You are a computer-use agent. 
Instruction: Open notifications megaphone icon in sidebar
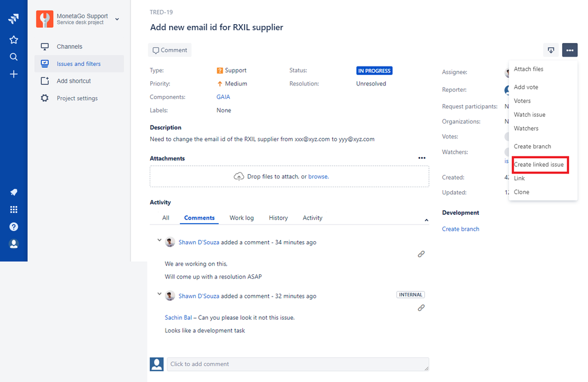point(14,192)
